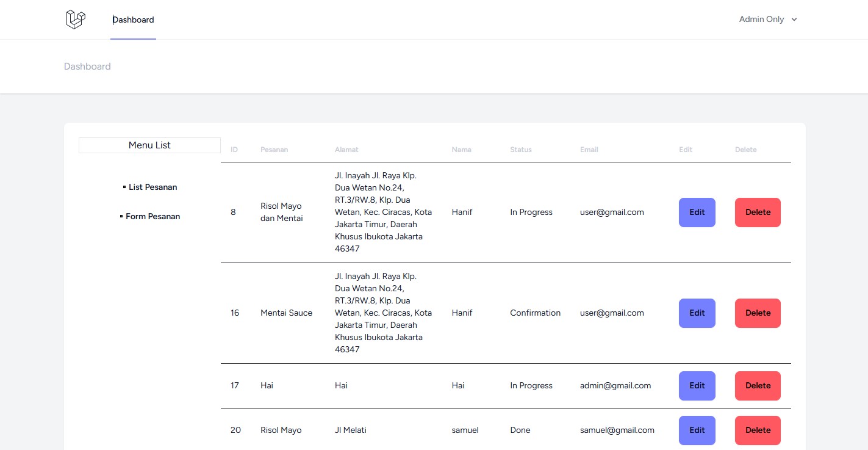Edit order 8 Risol Mayo dan Mentai
868x450 pixels.
[x=697, y=212]
